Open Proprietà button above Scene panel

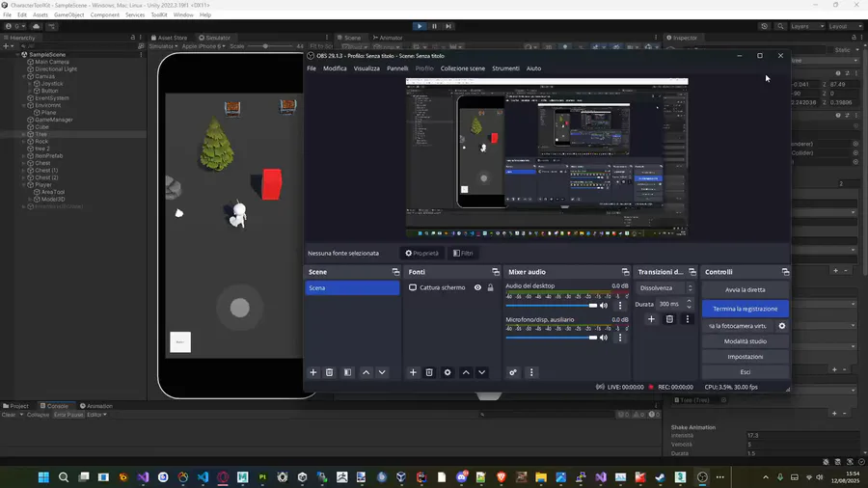coord(421,254)
